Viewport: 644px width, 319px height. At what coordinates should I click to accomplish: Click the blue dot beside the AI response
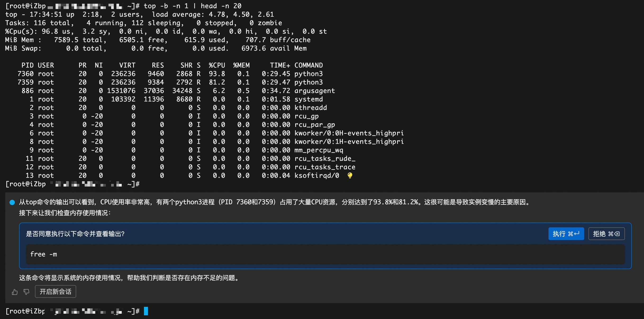pos(12,202)
